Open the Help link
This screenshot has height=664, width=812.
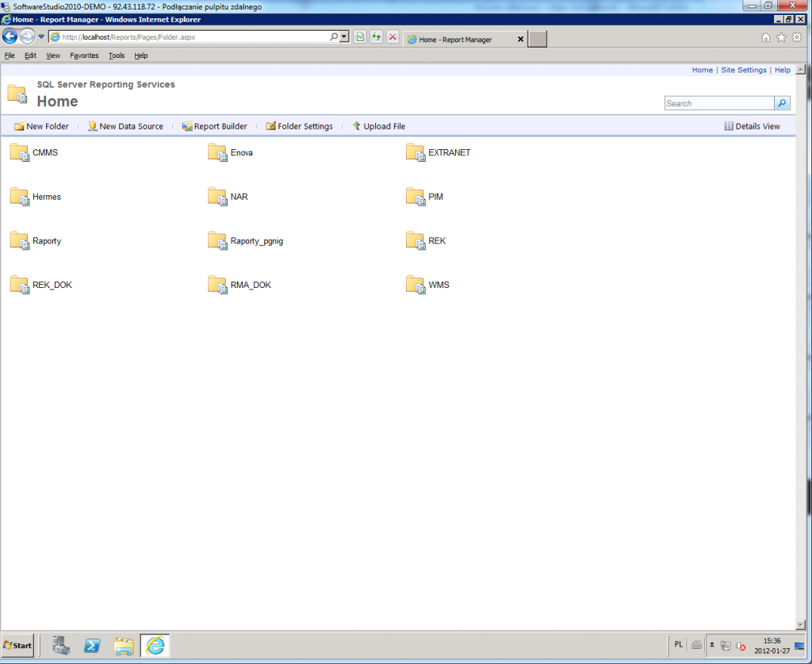point(782,70)
